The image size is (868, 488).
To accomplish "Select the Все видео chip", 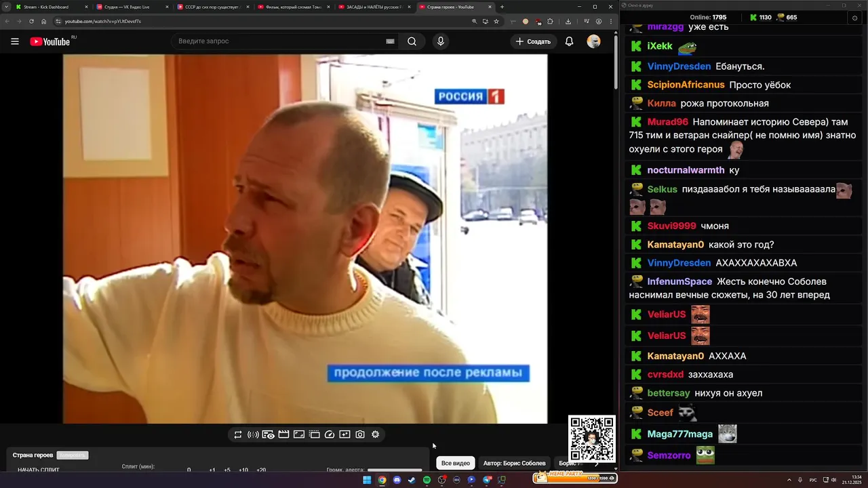I will click(x=456, y=463).
